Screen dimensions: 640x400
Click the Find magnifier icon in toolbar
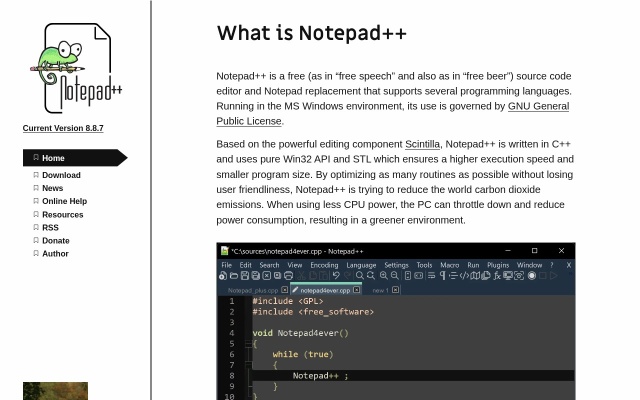360,276
